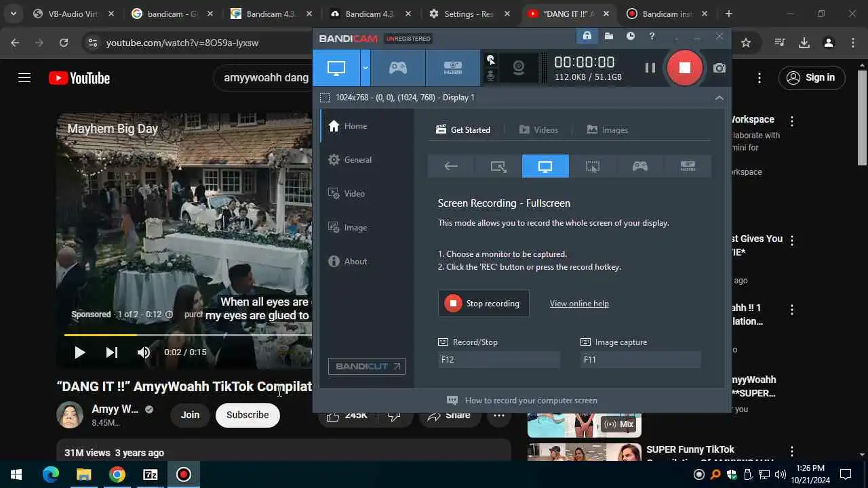Open About section in Bandicam sidebar
Image resolution: width=868 pixels, height=488 pixels.
367,262
